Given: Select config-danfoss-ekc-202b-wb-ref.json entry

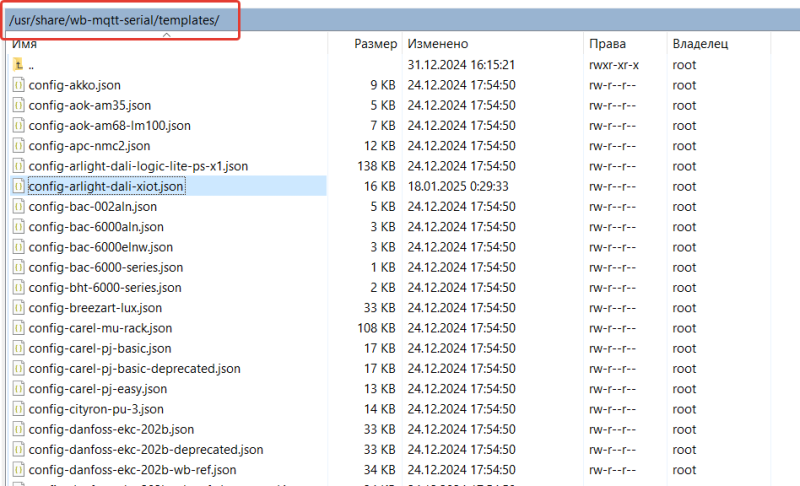Looking at the screenshot, I should click(133, 470).
